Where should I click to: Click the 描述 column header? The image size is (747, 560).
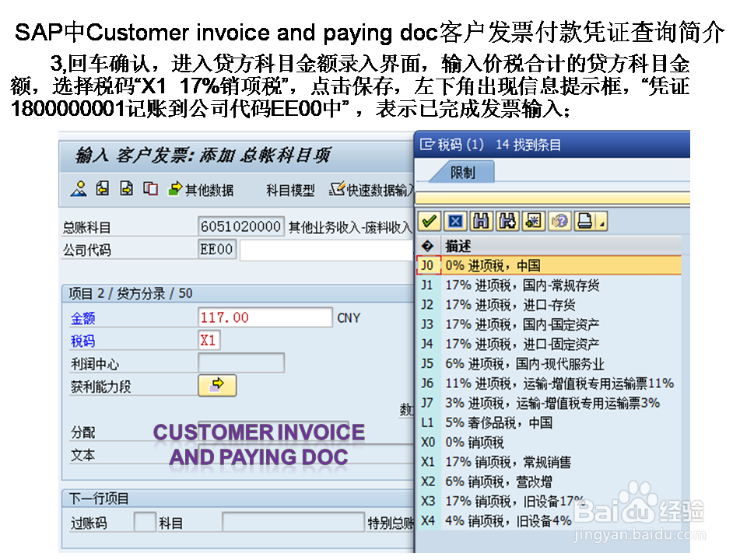click(458, 247)
